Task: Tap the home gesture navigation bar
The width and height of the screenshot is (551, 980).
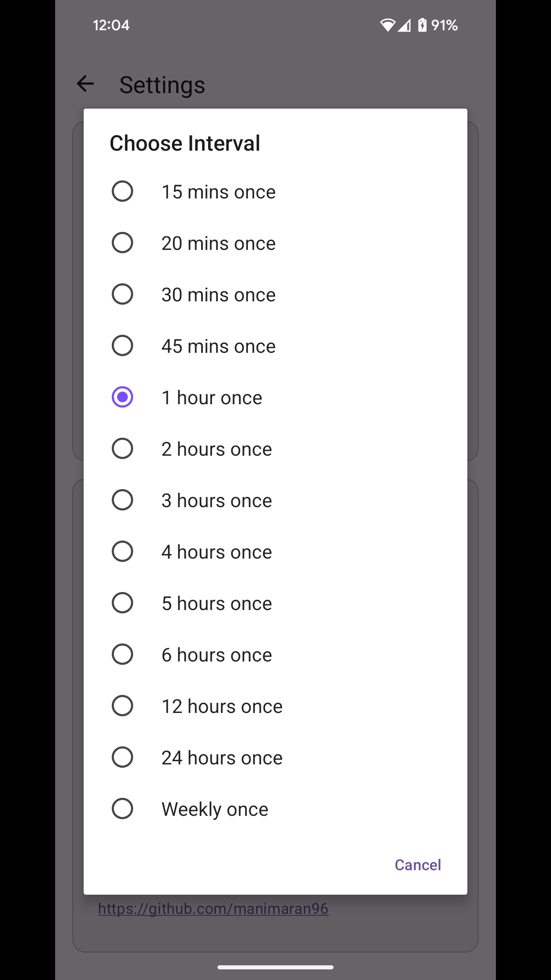Action: pos(275,967)
